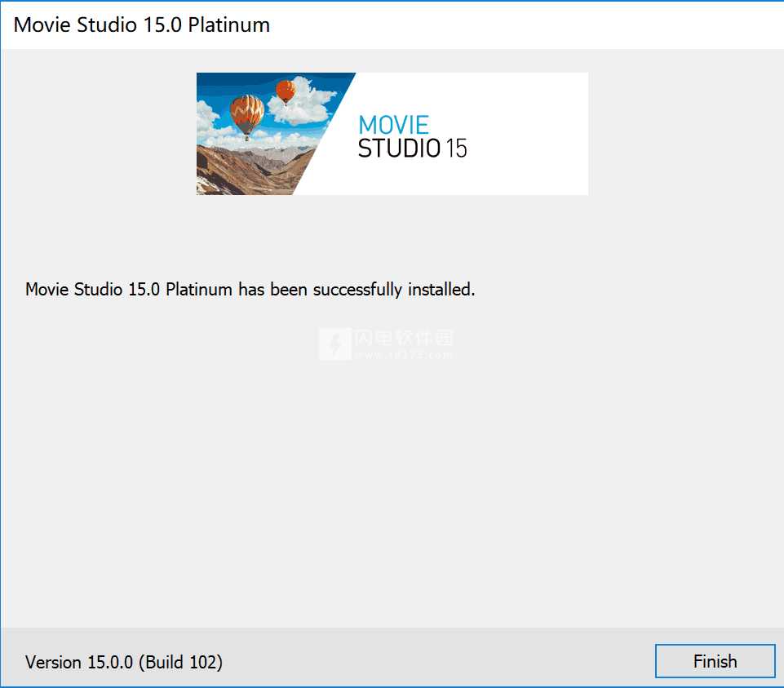Image resolution: width=784 pixels, height=688 pixels.
Task: Click the Finish button
Action: [715, 661]
